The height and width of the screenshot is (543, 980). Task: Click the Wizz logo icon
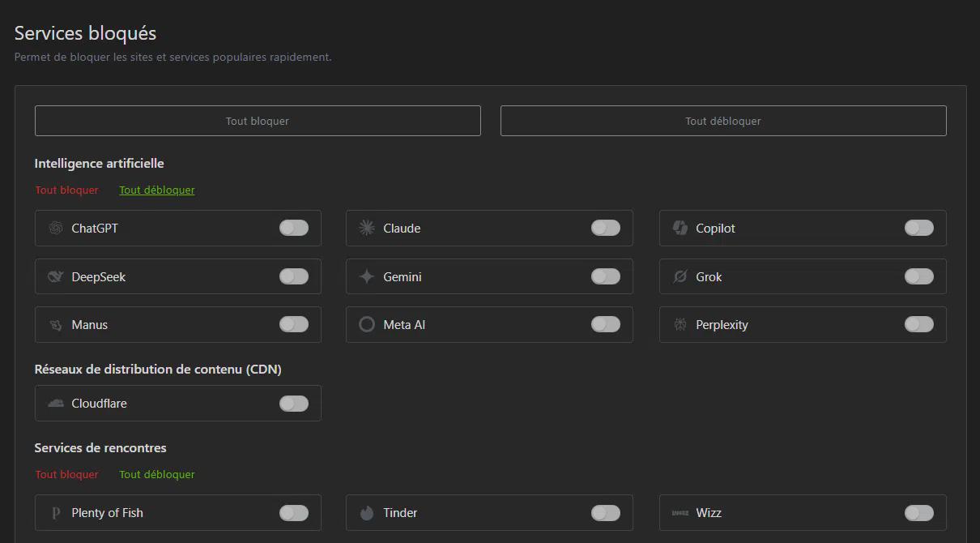pyautogui.click(x=680, y=513)
